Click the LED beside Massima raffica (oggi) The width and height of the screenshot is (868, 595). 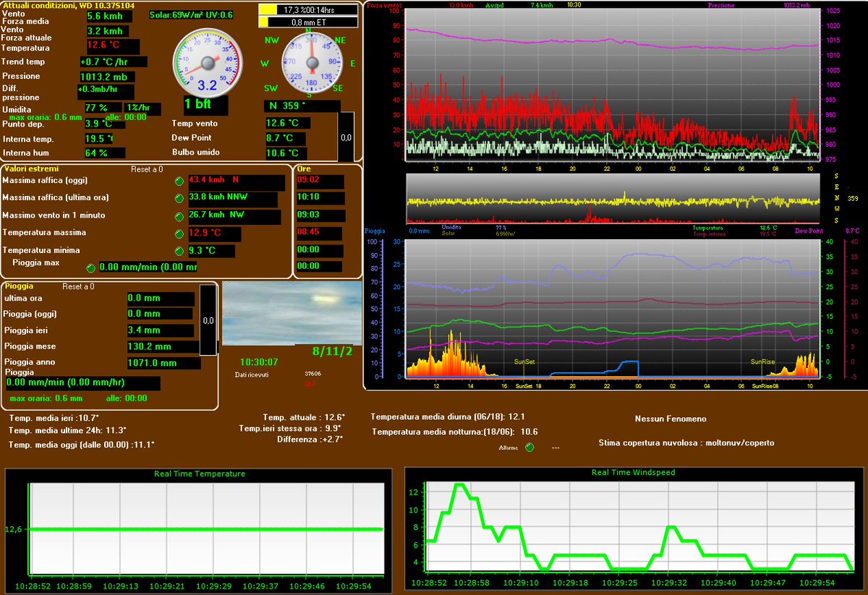pyautogui.click(x=179, y=181)
